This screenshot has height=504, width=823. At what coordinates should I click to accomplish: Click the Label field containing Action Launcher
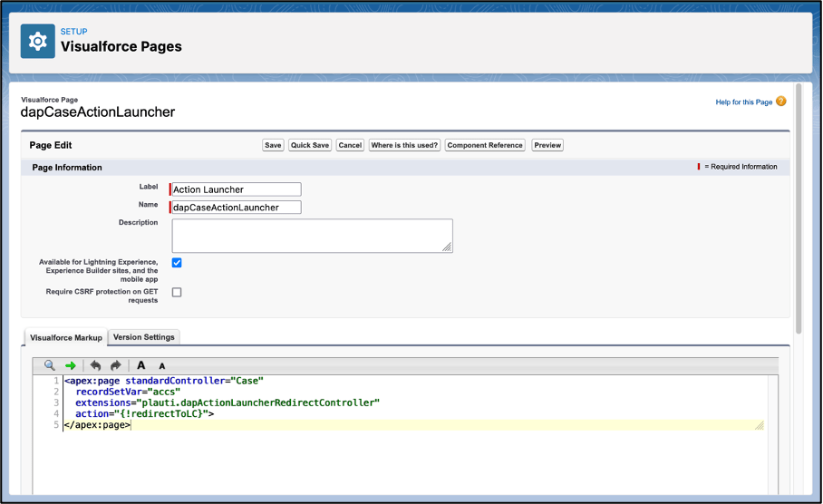(x=237, y=189)
